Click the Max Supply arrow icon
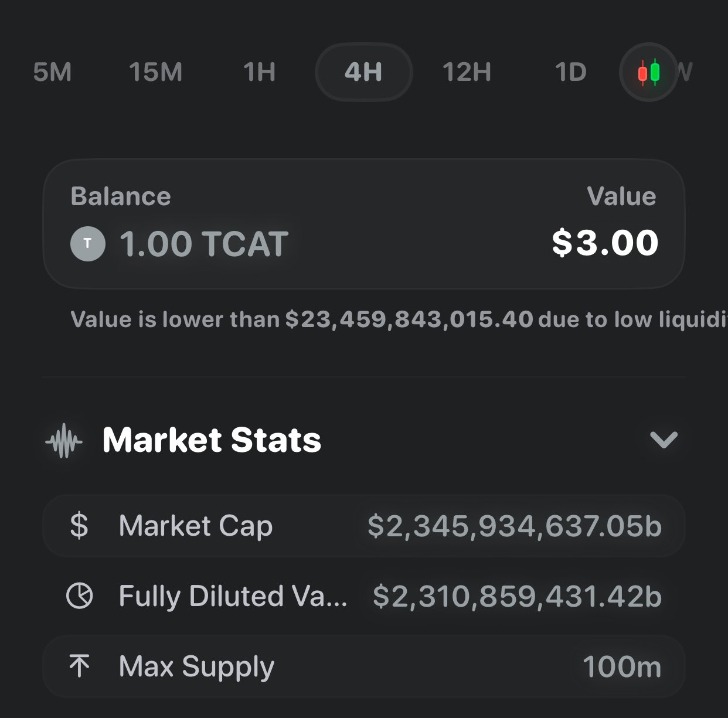 79,666
